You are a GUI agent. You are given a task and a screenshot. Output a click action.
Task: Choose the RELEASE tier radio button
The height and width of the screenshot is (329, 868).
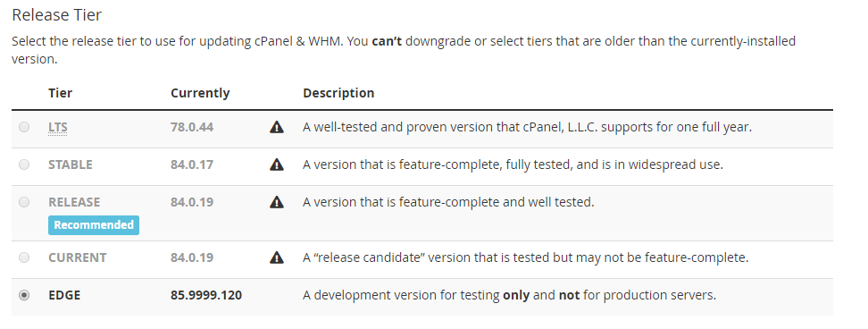24,202
